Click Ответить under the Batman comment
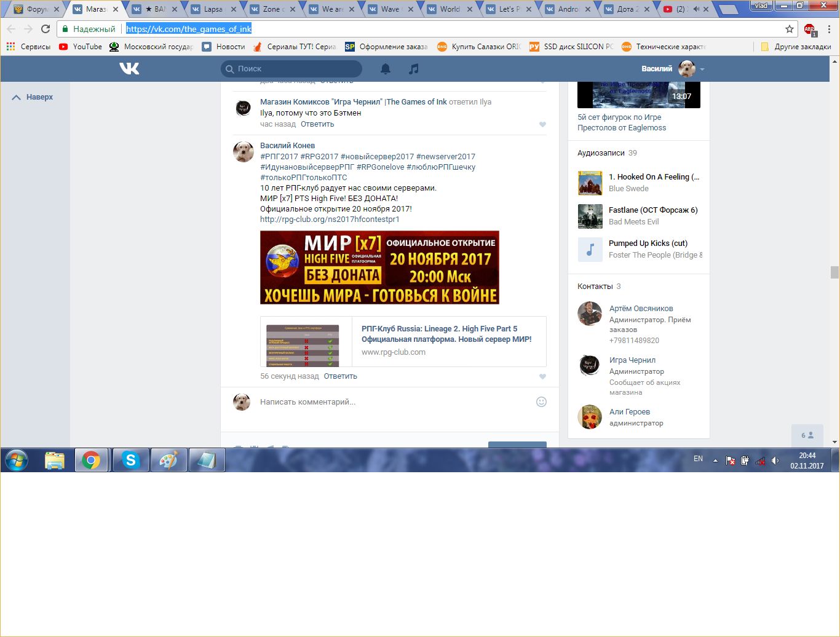This screenshot has height=637, width=840. [317, 124]
